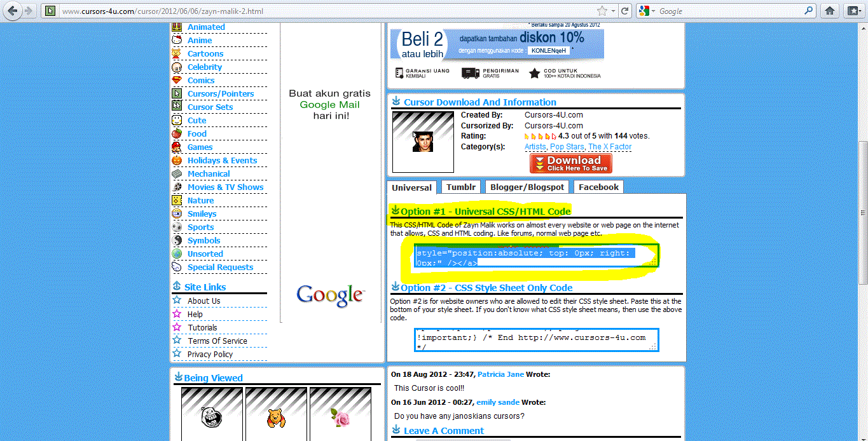
Task: Click the Universal CSS/HTML code box
Action: tap(537, 255)
